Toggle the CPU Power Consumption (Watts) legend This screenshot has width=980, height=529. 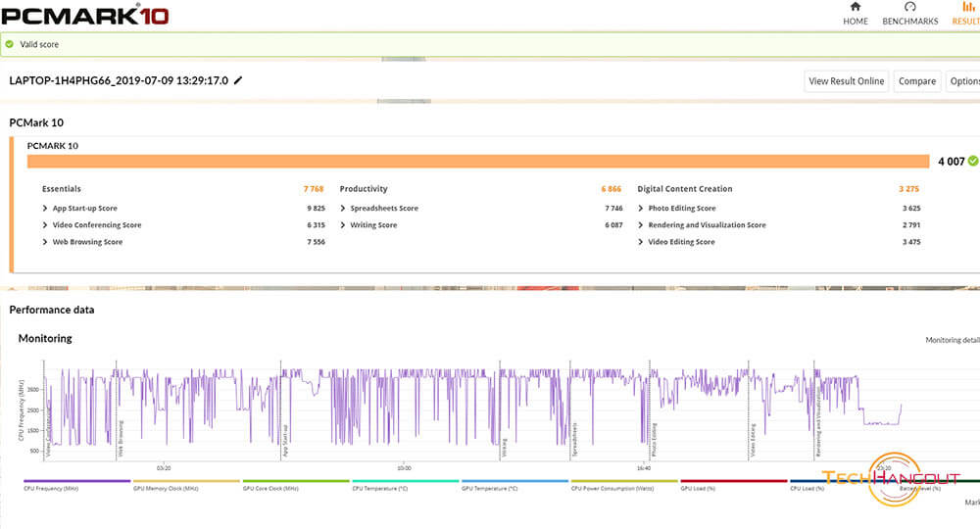tap(612, 489)
